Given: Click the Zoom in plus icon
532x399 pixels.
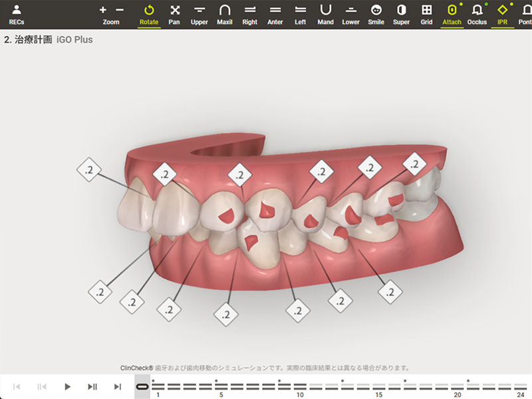Looking at the screenshot, I should pyautogui.click(x=102, y=10).
